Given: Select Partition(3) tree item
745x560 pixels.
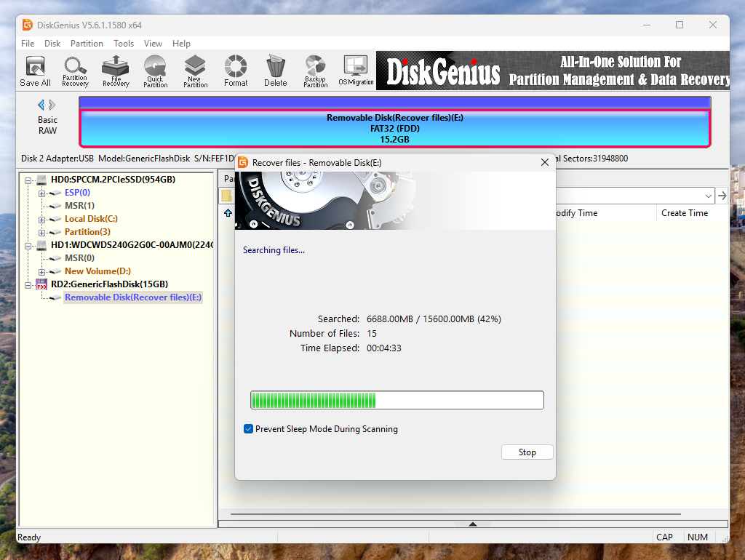Looking at the screenshot, I should pyautogui.click(x=87, y=232).
